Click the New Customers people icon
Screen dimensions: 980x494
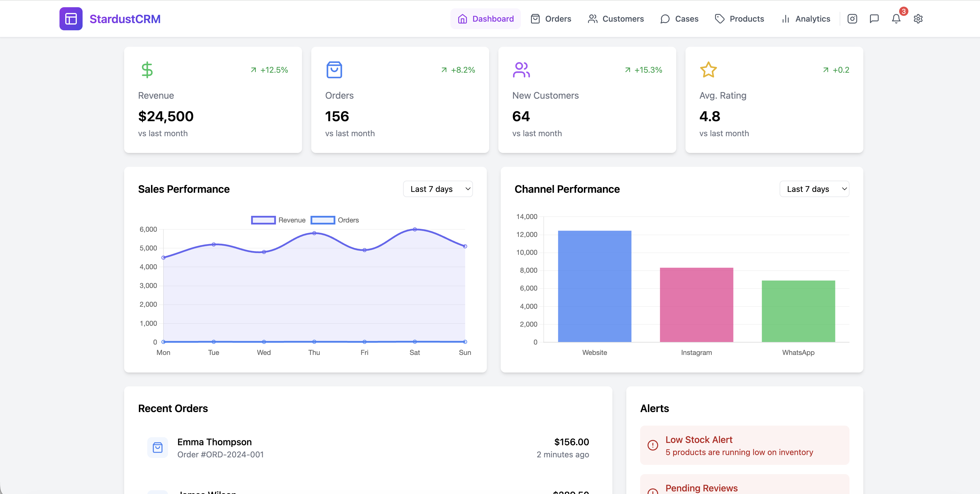[x=521, y=70]
